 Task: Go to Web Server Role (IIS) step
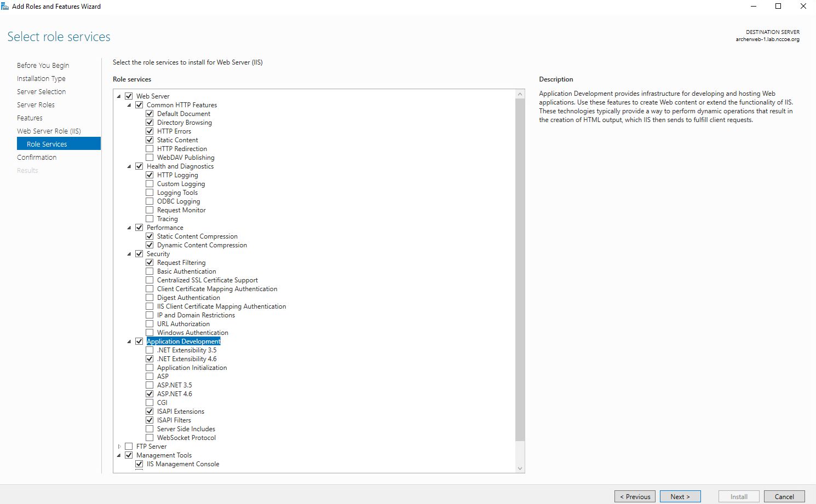tap(49, 131)
